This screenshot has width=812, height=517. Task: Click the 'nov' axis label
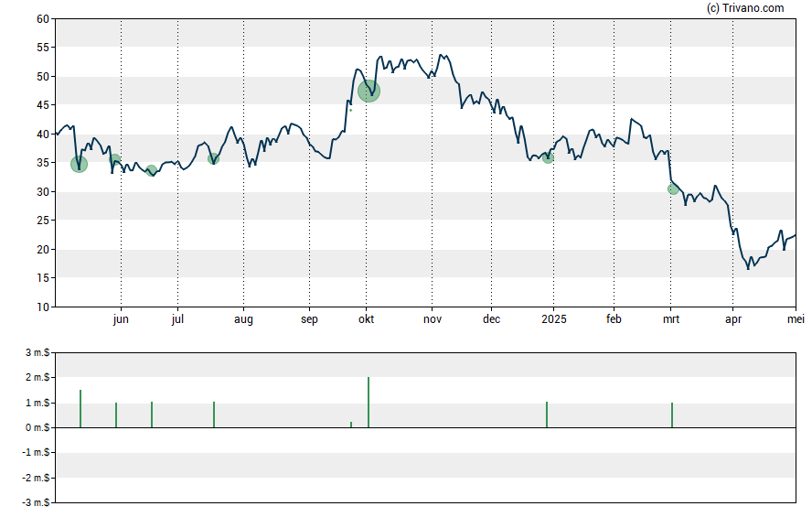pyautogui.click(x=433, y=319)
